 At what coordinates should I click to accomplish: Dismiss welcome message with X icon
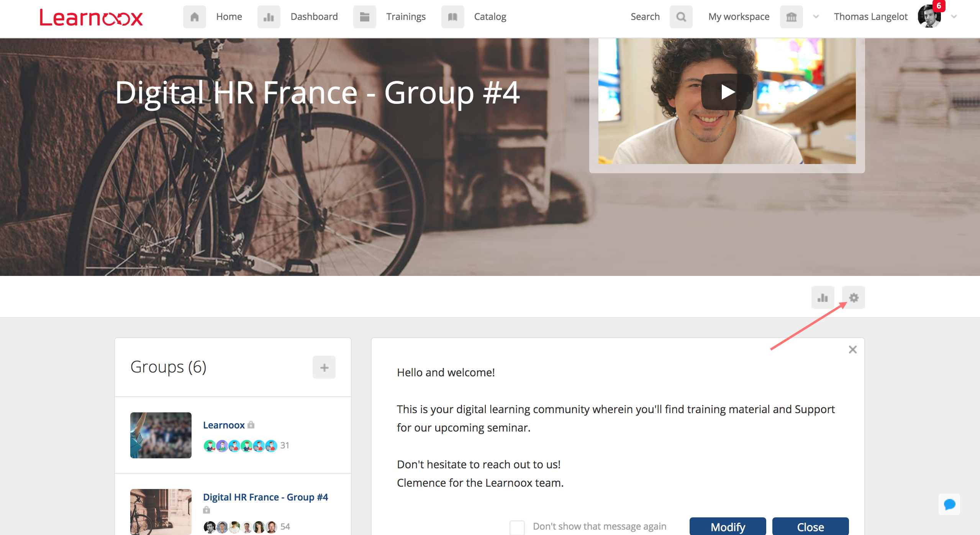(x=852, y=350)
